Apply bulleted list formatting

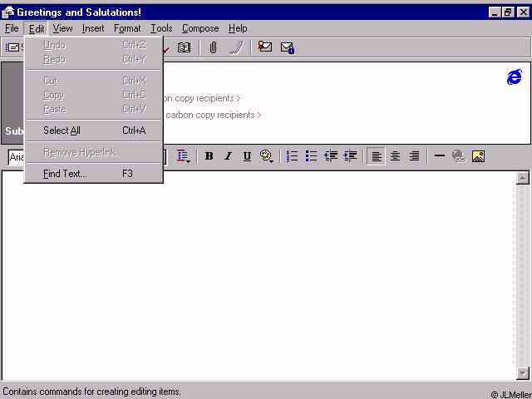coord(311,156)
